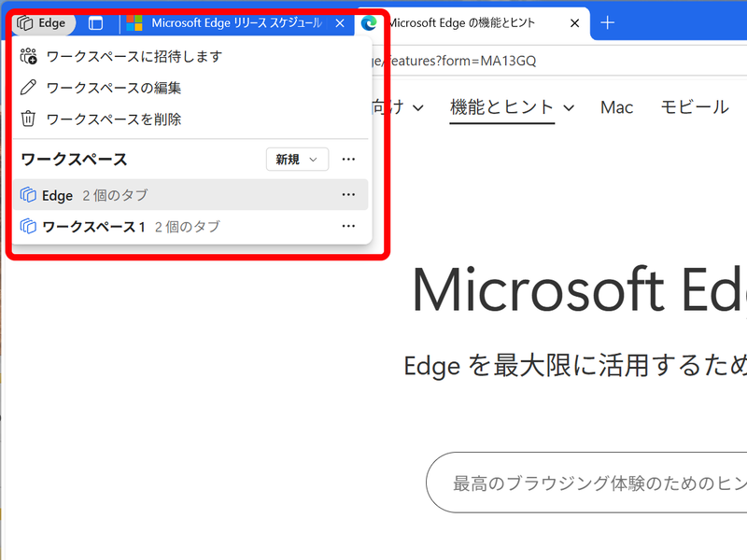Screen dimensions: 747x560
Task: Open the tab preview pane icon
Action: (x=95, y=23)
